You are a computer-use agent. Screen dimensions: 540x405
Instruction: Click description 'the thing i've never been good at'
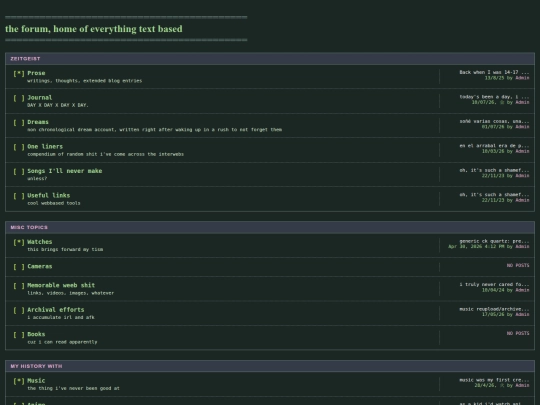coord(73,388)
